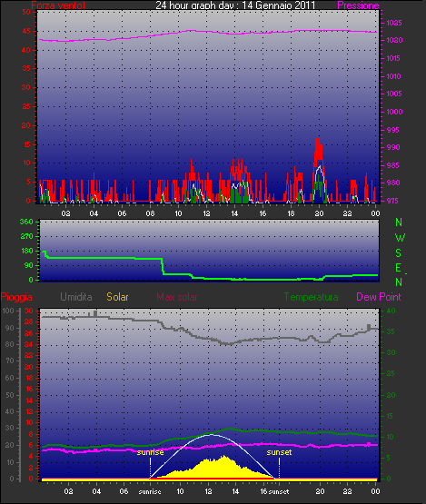This screenshot has height=504, width=426.
Task: Click the Max solar legend label
Action: click(x=177, y=297)
